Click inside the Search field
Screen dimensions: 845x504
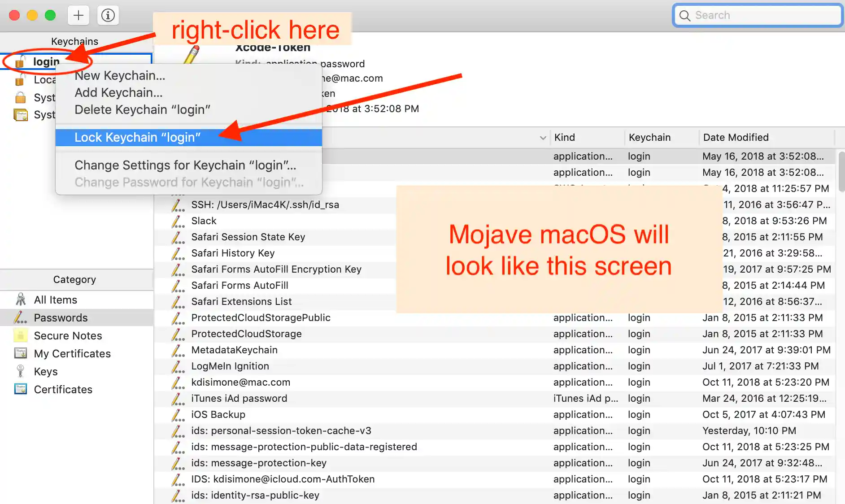758,15
